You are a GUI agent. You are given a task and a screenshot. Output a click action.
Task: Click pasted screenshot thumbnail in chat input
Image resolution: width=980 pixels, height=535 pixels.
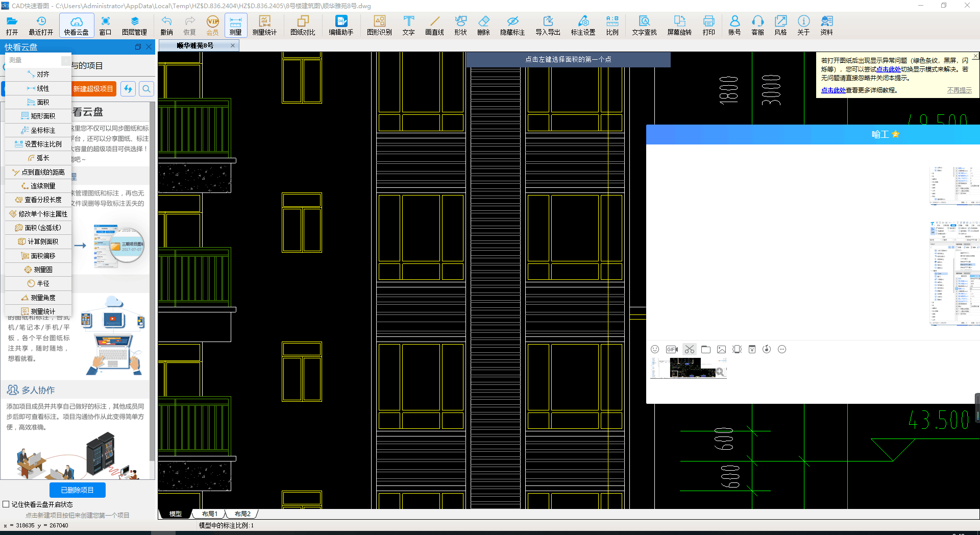688,368
